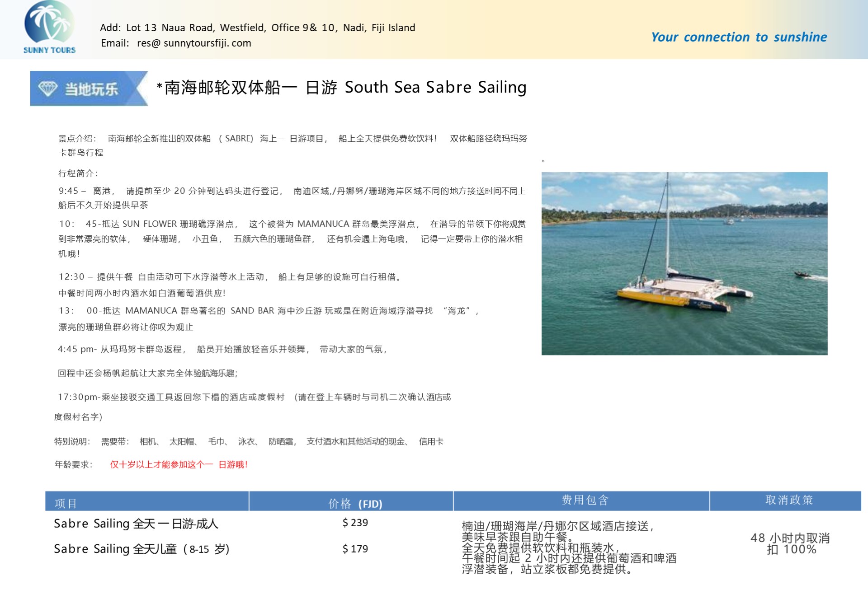Click the 9:45 离港 itinerary line
This screenshot has height=613, width=868.
pyautogui.click(x=292, y=198)
